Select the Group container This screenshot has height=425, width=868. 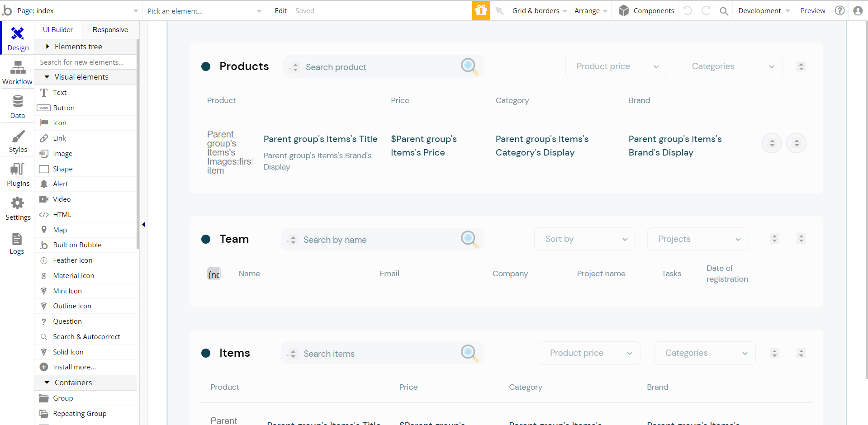(86, 398)
